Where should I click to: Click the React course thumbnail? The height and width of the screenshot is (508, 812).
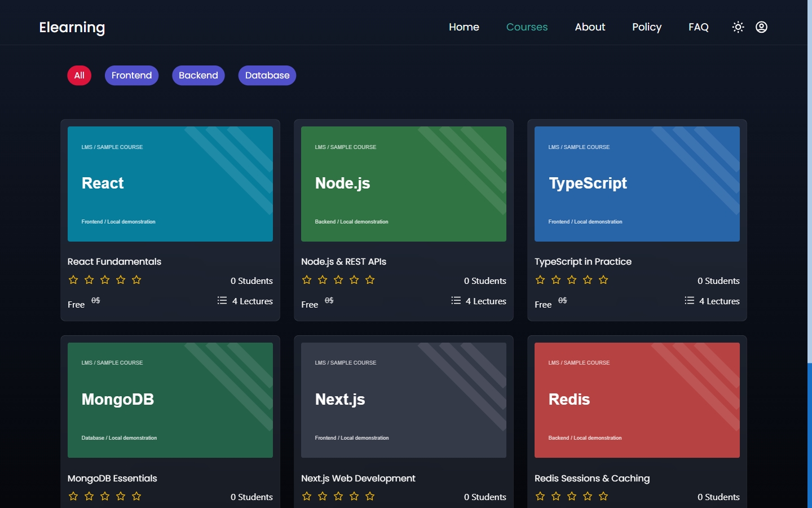click(x=170, y=184)
